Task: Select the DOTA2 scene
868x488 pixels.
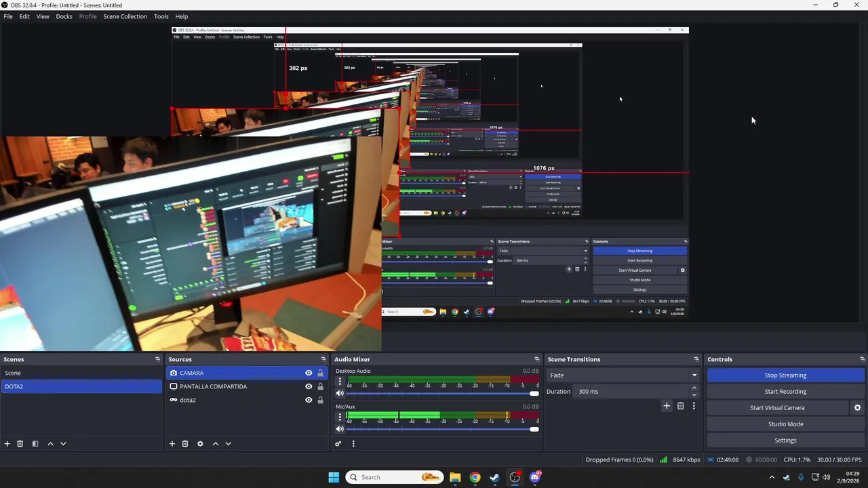Action: click(x=81, y=386)
